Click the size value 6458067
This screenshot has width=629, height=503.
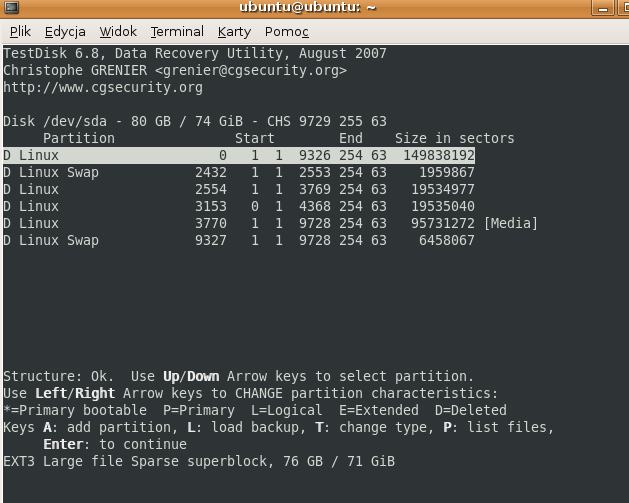pyautogui.click(x=447, y=240)
